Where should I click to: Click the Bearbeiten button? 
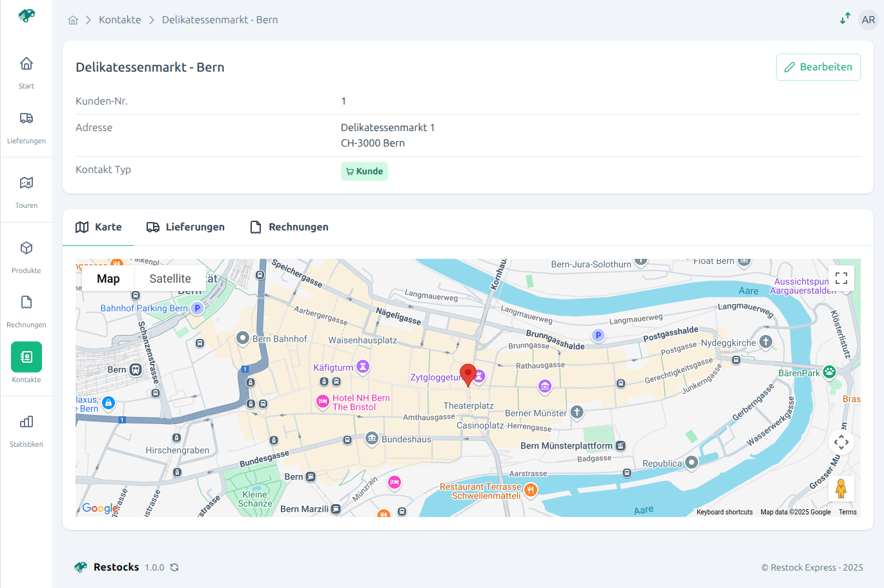pyautogui.click(x=818, y=67)
